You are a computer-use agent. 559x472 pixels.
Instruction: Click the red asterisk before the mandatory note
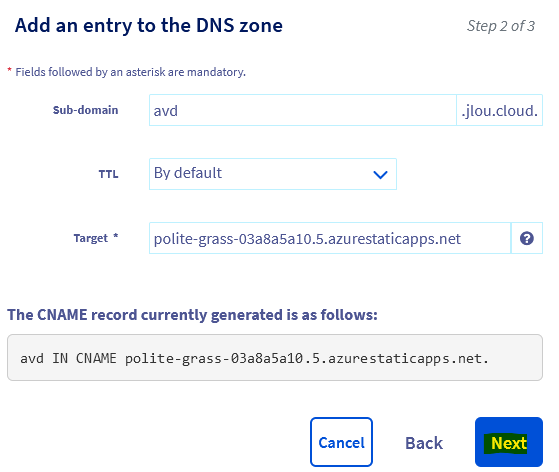point(10,70)
